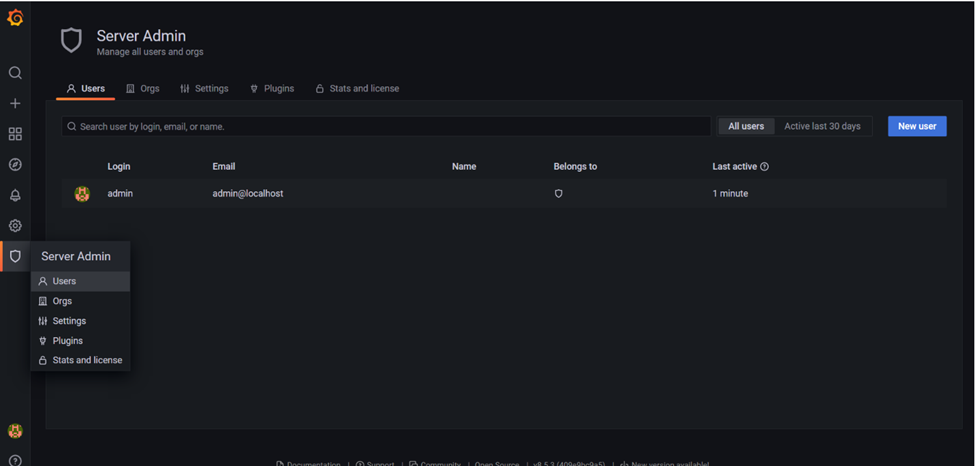The width and height of the screenshot is (975, 466).
Task: Click the Grafana logo home icon
Action: (16, 19)
